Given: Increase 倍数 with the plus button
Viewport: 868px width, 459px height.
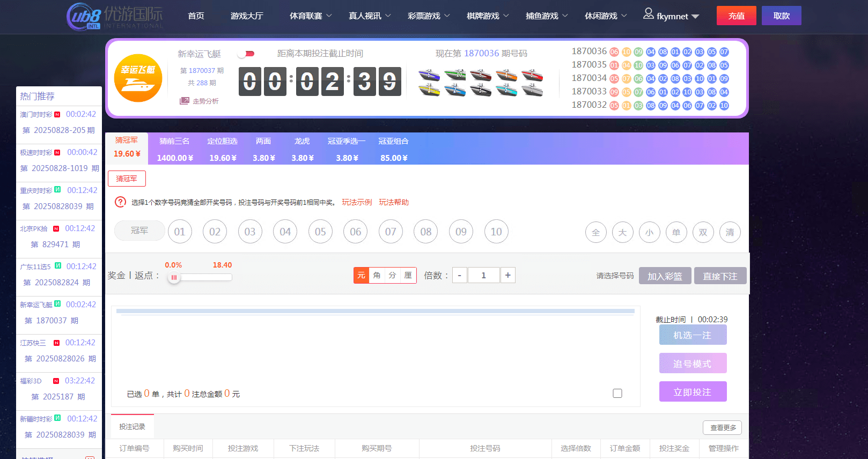Looking at the screenshot, I should pos(507,275).
